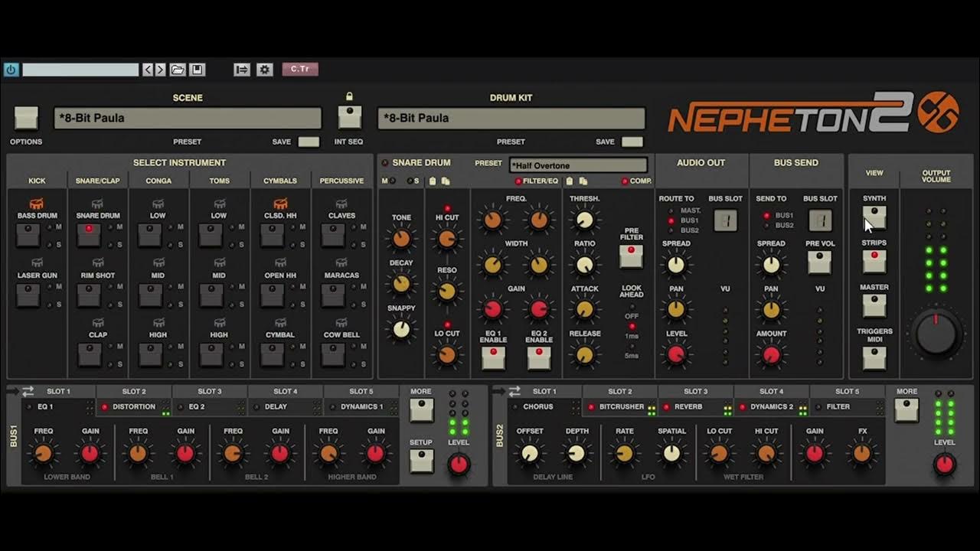The width and height of the screenshot is (980, 551).
Task: Select SLOT 4 tab on BUS2
Action: [x=771, y=391]
